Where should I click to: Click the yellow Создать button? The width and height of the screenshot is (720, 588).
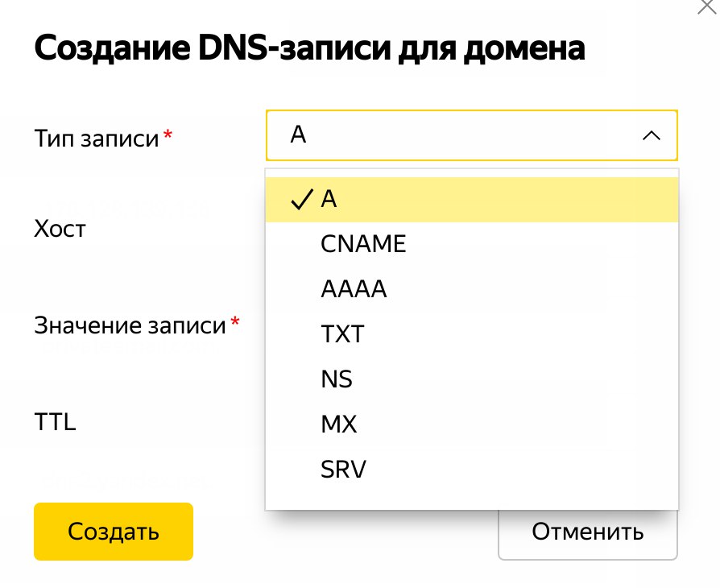(x=114, y=532)
